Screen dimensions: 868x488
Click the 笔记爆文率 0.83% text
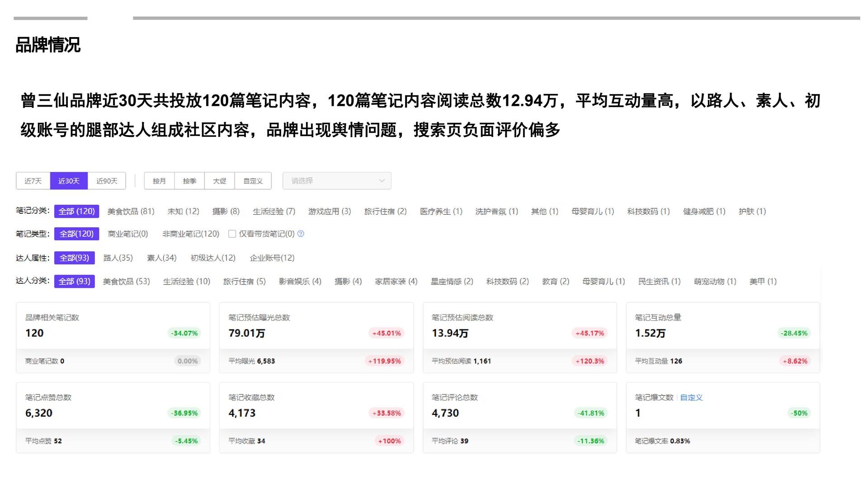point(662,441)
